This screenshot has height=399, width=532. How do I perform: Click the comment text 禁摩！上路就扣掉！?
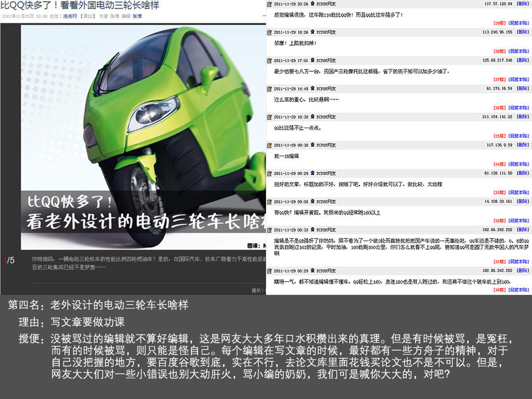[x=295, y=43]
